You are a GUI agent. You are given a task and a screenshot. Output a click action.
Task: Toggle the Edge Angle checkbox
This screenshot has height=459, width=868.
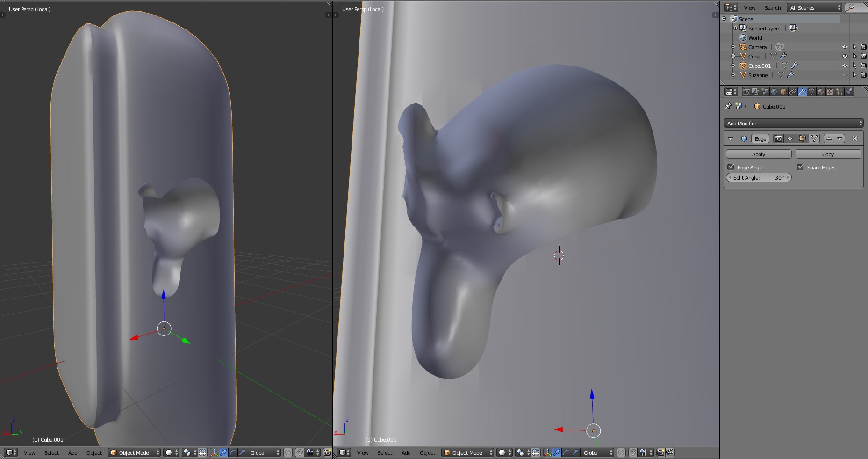pyautogui.click(x=731, y=167)
